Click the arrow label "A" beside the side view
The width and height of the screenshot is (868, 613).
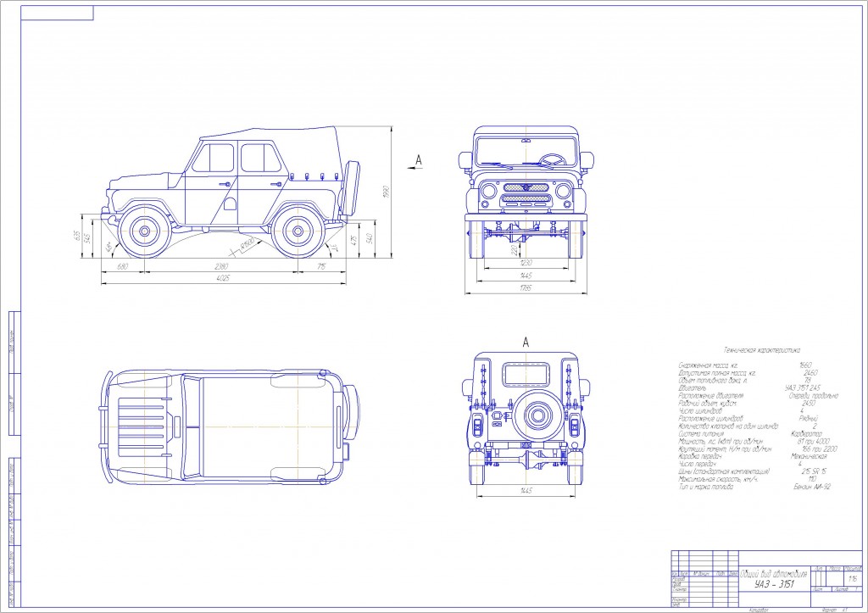(419, 160)
